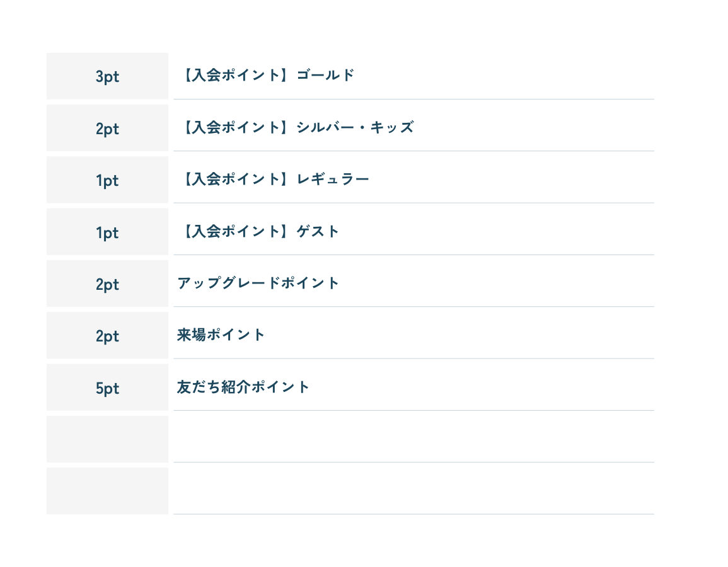Click the アップグレードポイント label
Image resolution: width=728 pixels, height=567 pixels.
258,283
